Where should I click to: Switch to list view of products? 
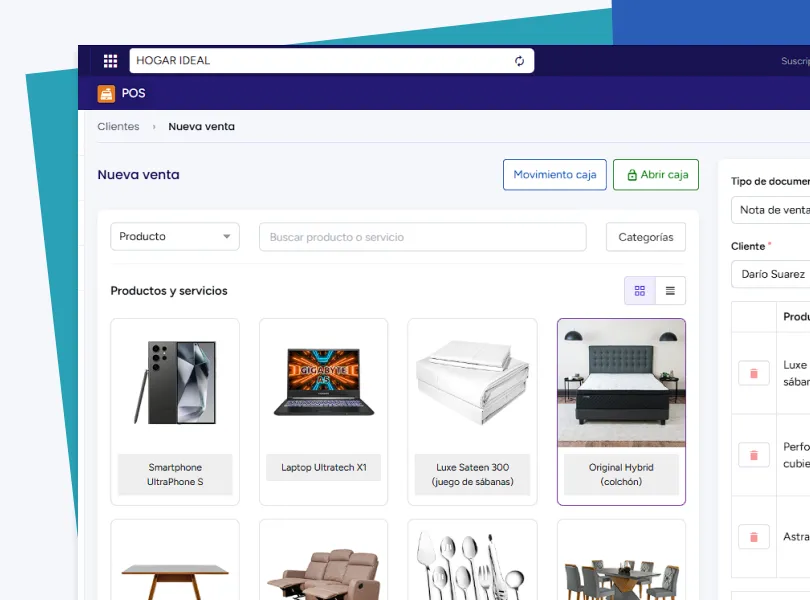(x=670, y=290)
